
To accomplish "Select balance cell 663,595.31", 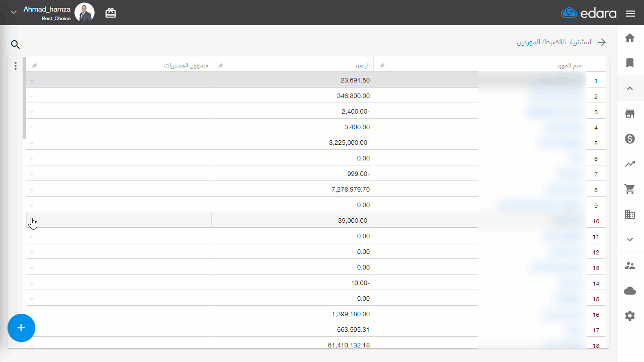I will click(293, 330).
